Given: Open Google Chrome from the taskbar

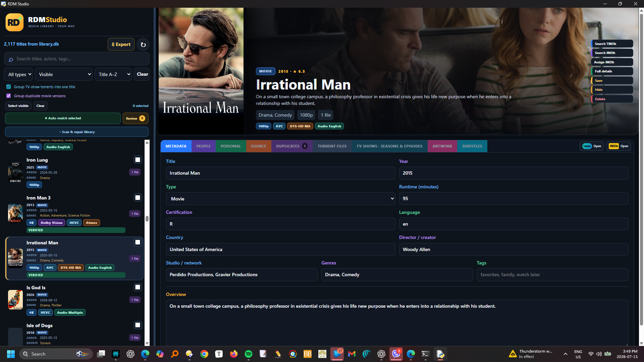Looking at the screenshot, I should 204,354.
